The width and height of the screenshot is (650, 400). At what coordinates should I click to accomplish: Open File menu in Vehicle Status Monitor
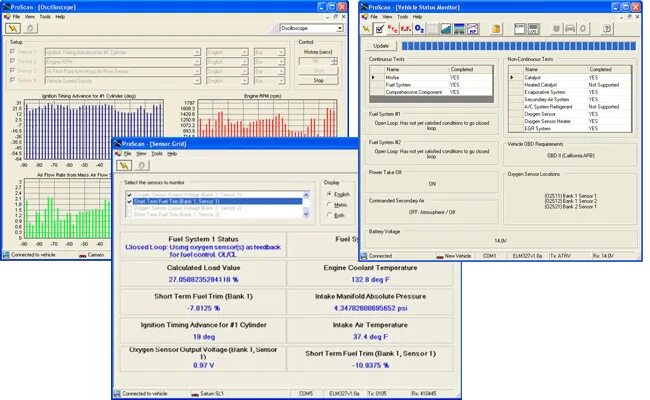click(x=374, y=17)
